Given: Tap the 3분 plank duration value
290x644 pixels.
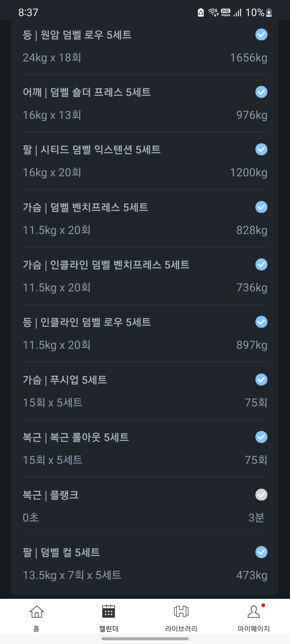Looking at the screenshot, I should click(x=256, y=518).
